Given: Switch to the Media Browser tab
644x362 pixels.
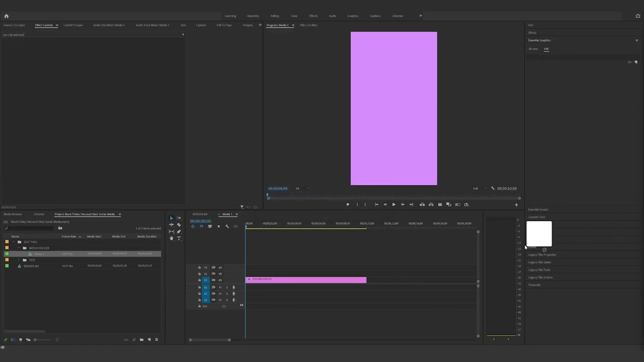Looking at the screenshot, I should pyautogui.click(x=13, y=214).
